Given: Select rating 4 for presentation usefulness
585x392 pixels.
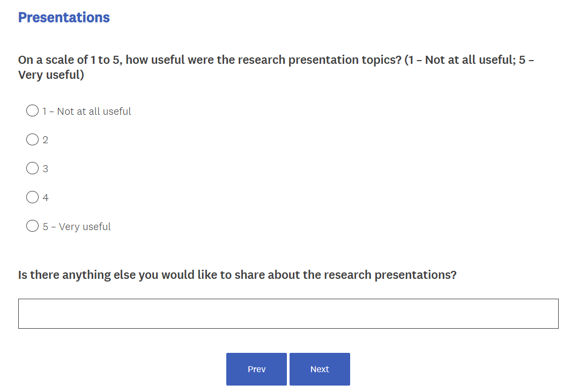Looking at the screenshot, I should pyautogui.click(x=32, y=197).
